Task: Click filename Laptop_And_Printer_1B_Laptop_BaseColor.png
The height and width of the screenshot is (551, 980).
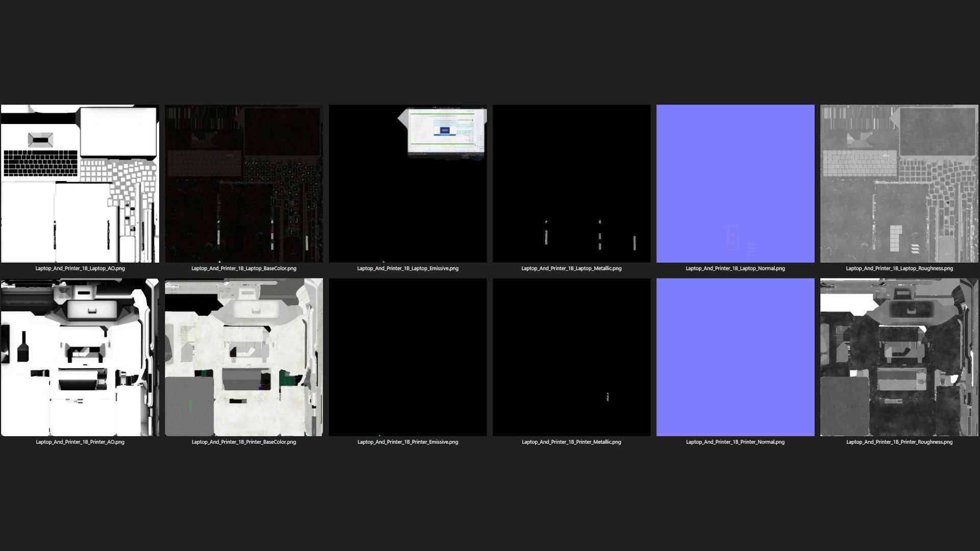Action: [x=244, y=268]
